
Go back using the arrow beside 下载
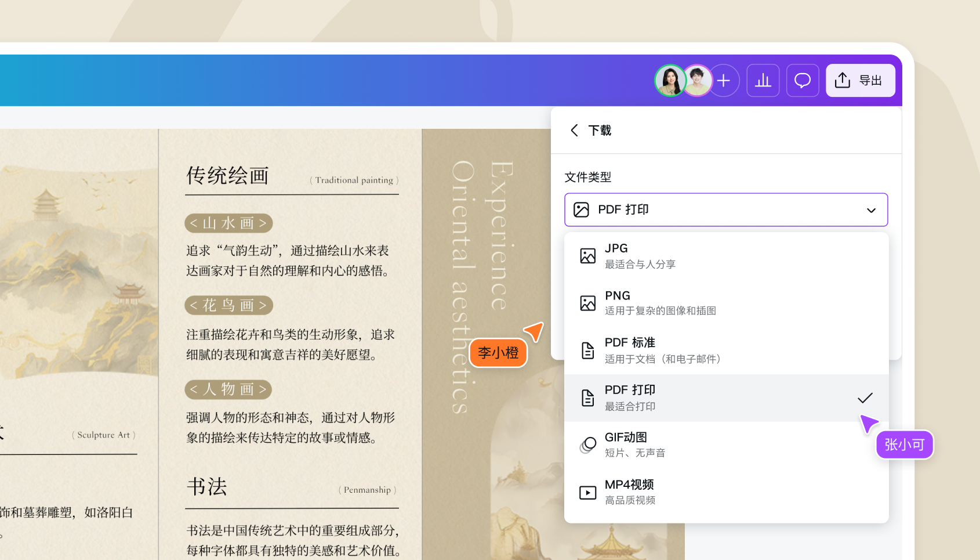(x=574, y=131)
